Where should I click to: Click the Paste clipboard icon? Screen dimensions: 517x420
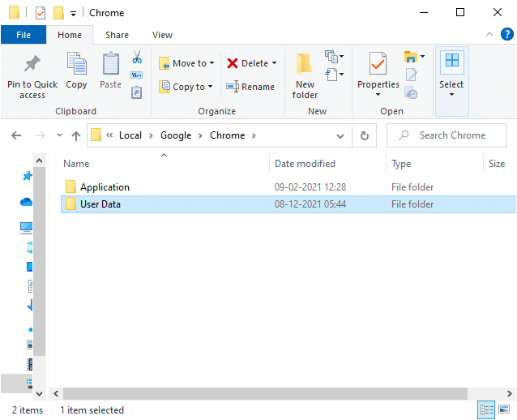tap(111, 63)
